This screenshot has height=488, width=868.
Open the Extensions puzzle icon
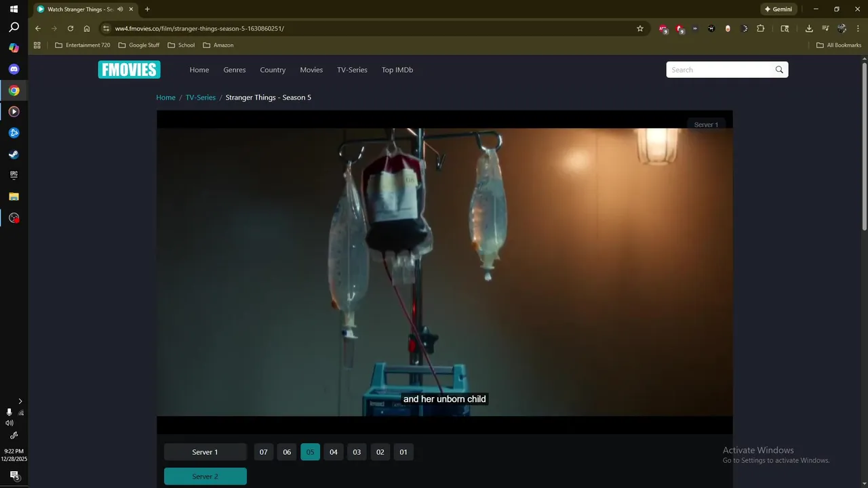(760, 28)
